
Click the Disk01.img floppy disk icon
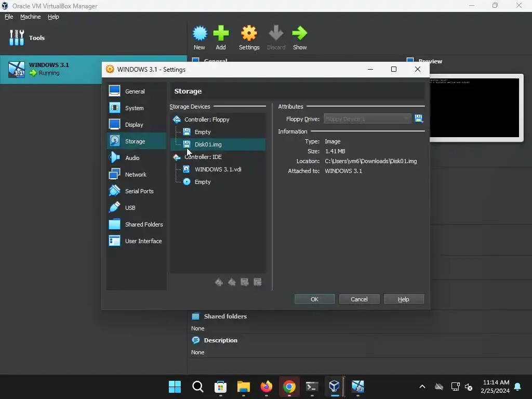pyautogui.click(x=187, y=144)
